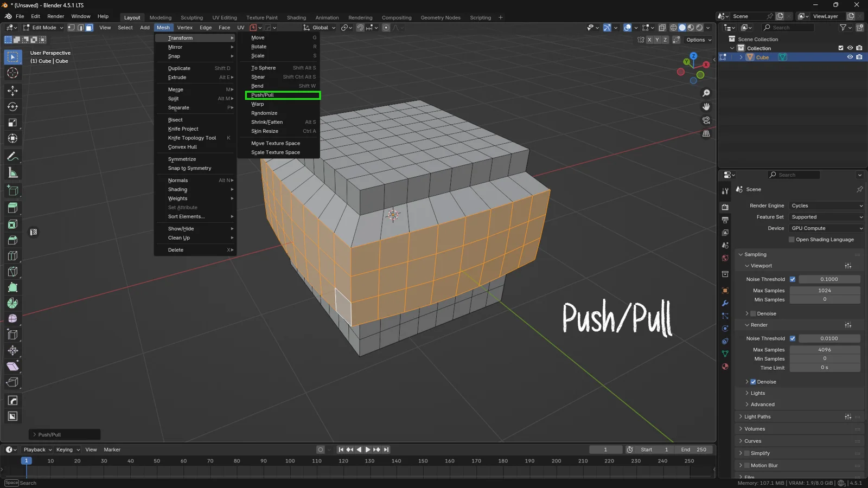Disable Viewport Noise Threshold checkbox
The height and width of the screenshot is (488, 868).
point(793,279)
